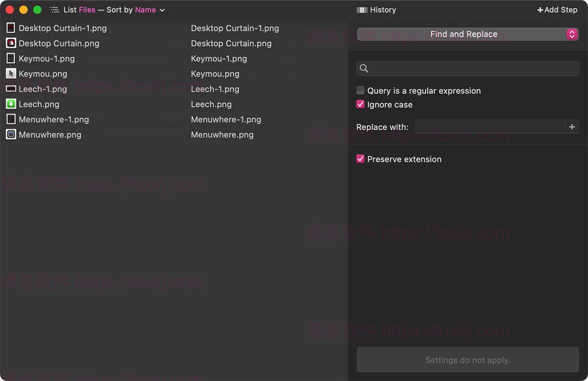
Task: Click the Keymou.png cursor arrow icon
Action: pos(11,73)
